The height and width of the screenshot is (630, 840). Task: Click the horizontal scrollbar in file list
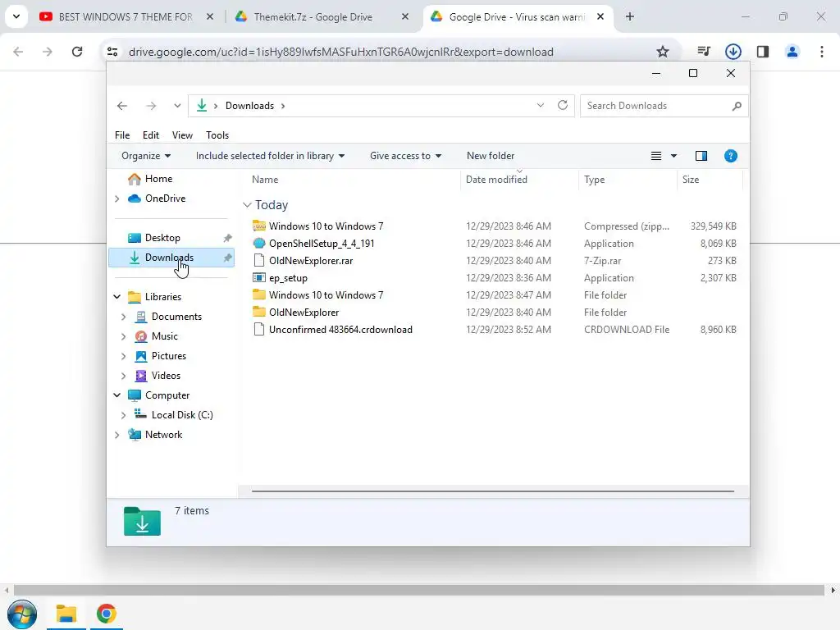(492, 491)
